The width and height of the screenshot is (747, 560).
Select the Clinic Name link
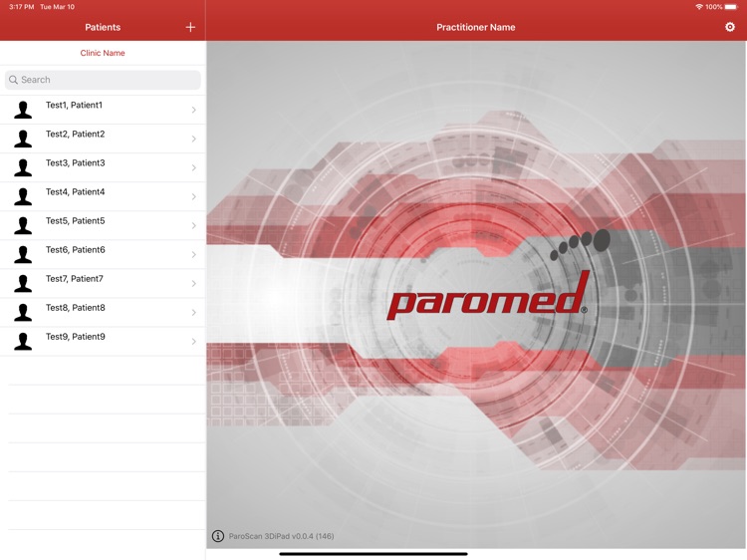pyautogui.click(x=103, y=53)
